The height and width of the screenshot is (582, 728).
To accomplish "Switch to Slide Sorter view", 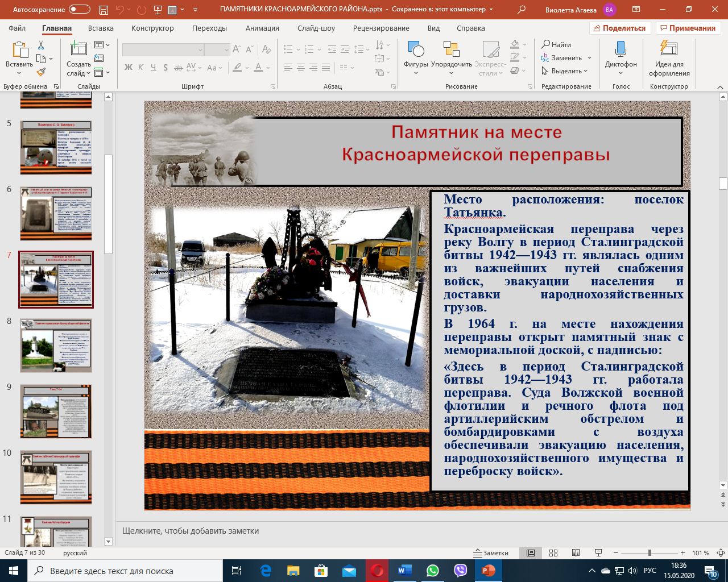I will point(553,553).
